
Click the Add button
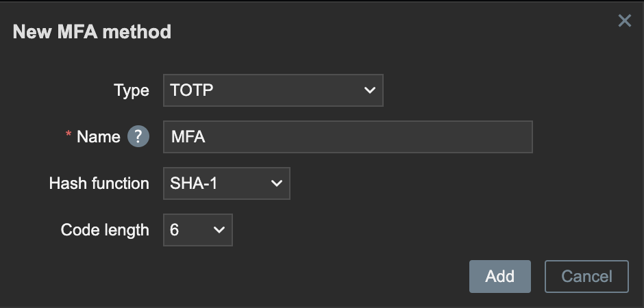point(500,277)
